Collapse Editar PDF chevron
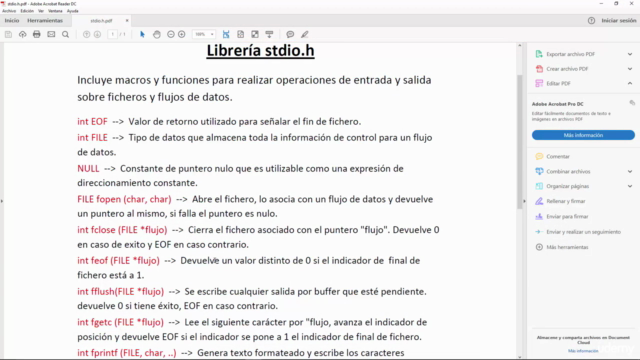 tap(630, 83)
